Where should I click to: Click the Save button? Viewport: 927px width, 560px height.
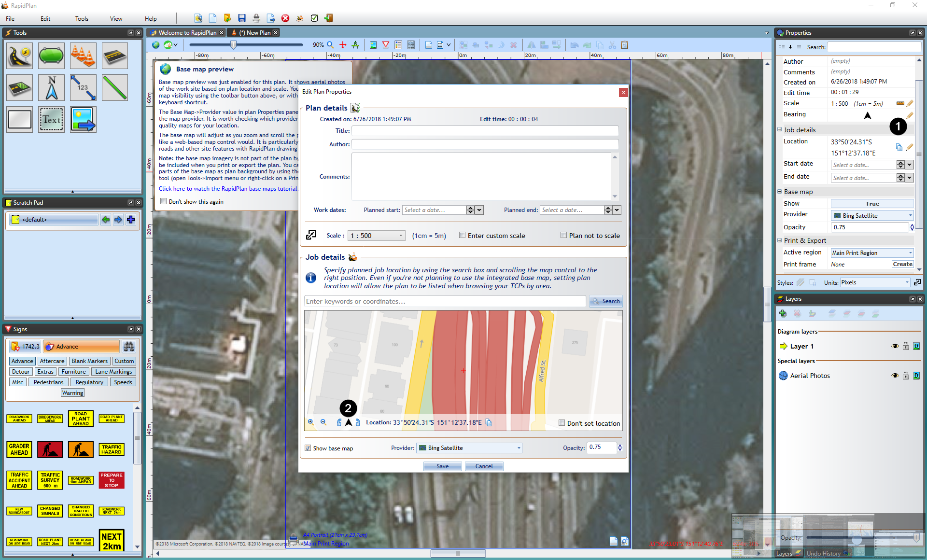coord(442,466)
